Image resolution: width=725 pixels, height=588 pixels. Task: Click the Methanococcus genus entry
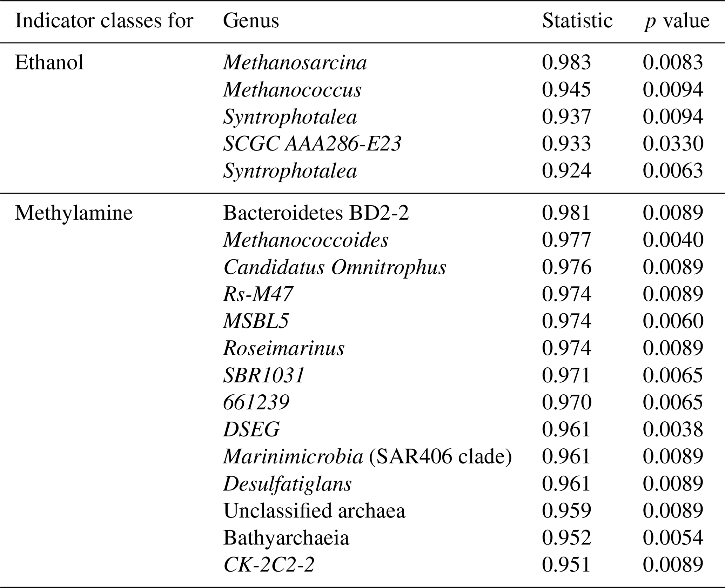292,90
